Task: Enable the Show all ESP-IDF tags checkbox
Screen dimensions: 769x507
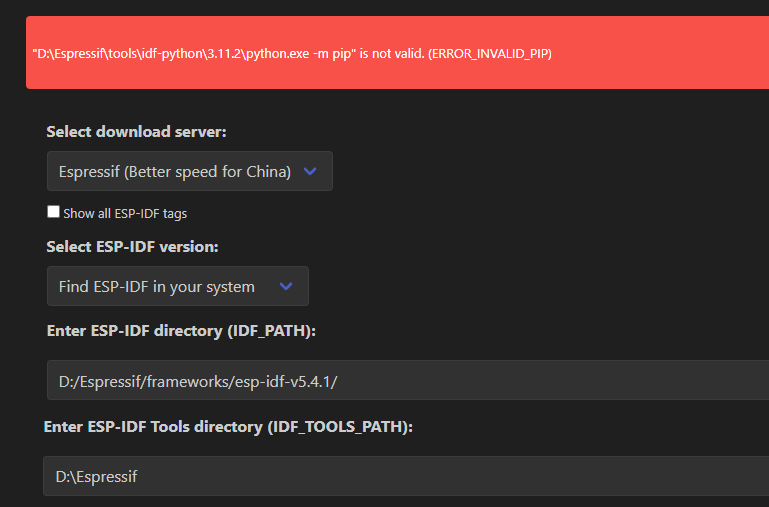Action: pos(53,212)
